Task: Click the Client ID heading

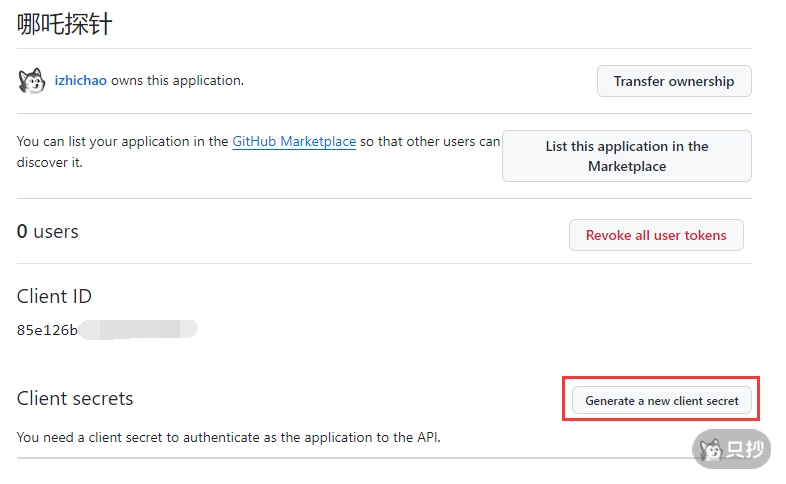Action: coord(54,296)
